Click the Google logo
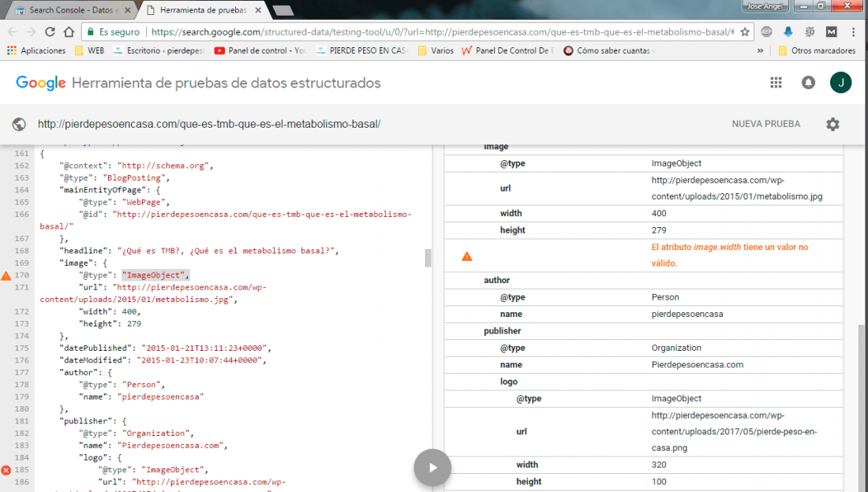Image resolution: width=868 pixels, height=492 pixels. [x=41, y=83]
